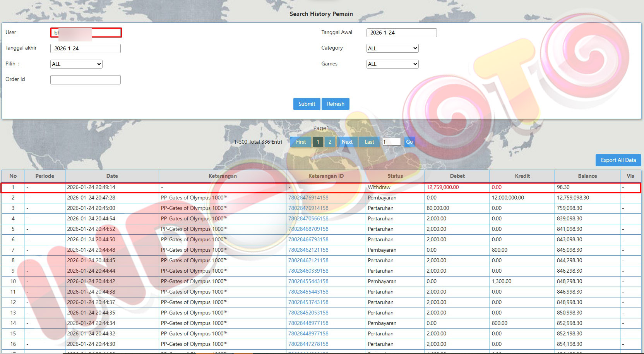Image resolution: width=644 pixels, height=354 pixels.
Task: Click the Next page button
Action: coord(347,142)
